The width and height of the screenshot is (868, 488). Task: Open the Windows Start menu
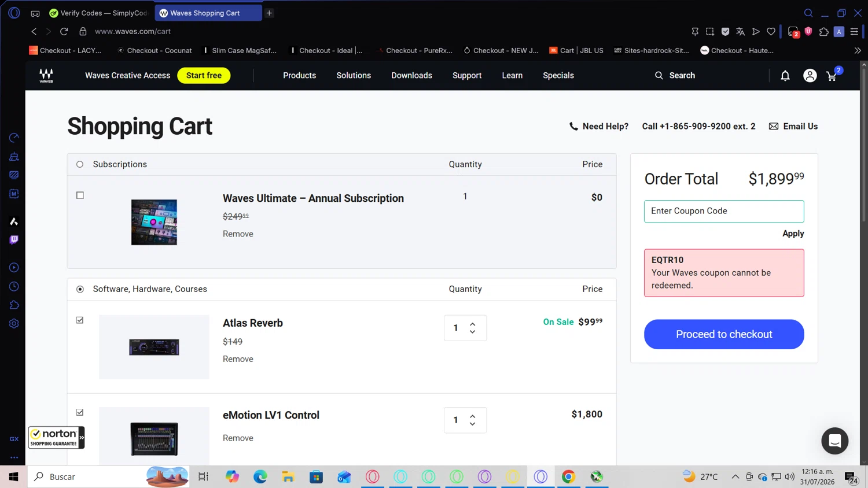[13, 476]
